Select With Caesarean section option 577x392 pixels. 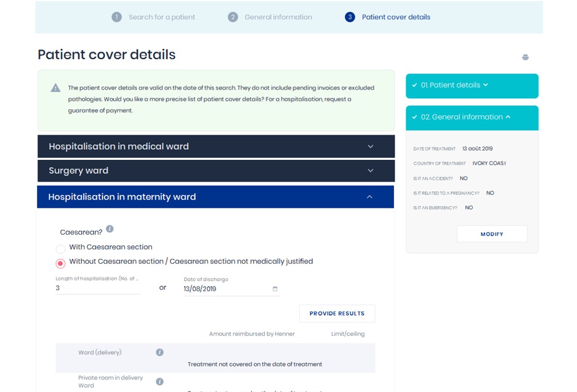click(x=61, y=249)
